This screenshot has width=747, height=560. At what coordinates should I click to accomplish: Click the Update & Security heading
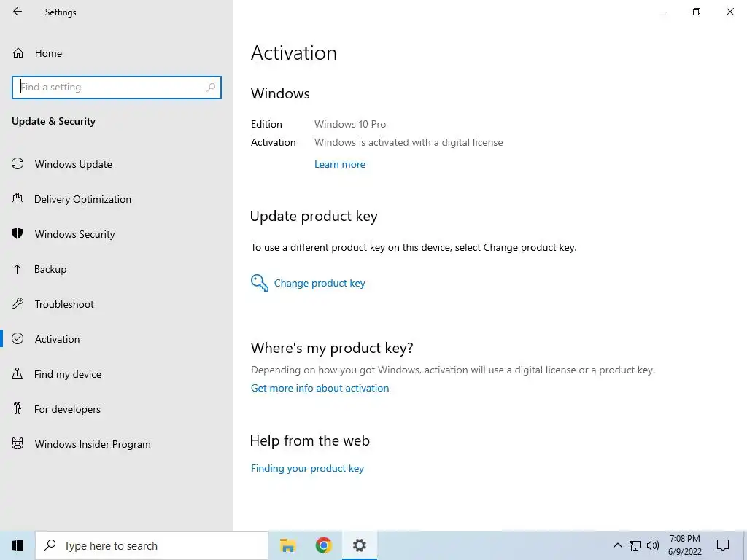point(54,122)
